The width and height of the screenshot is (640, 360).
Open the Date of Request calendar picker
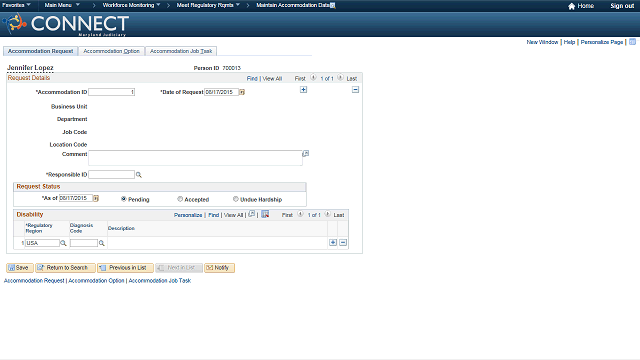(242, 92)
